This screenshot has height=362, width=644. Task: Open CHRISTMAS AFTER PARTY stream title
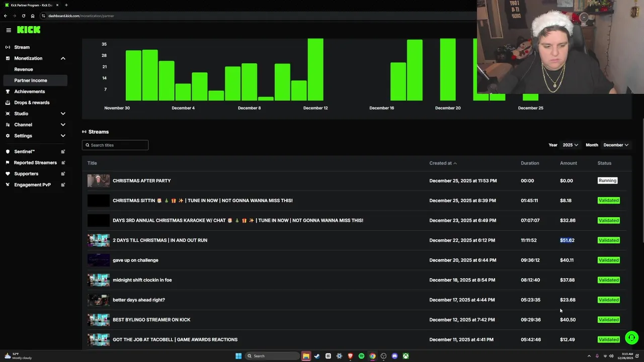pyautogui.click(x=142, y=180)
